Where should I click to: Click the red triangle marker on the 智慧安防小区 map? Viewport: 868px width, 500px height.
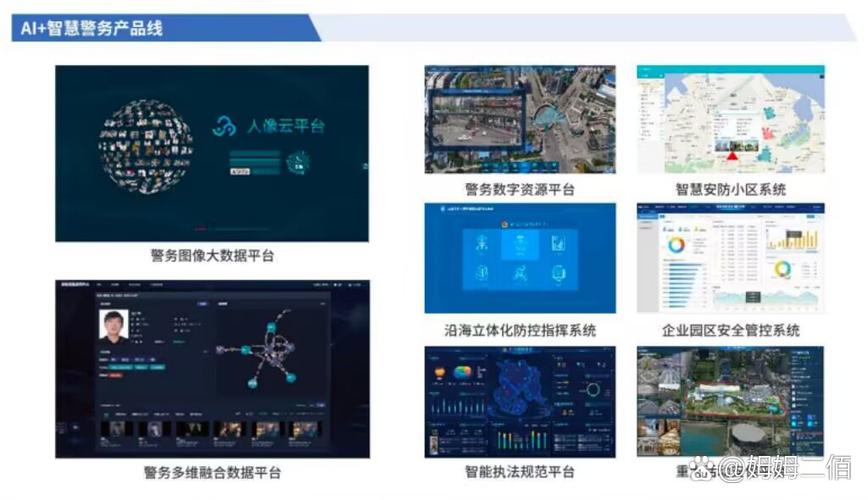pos(733,156)
